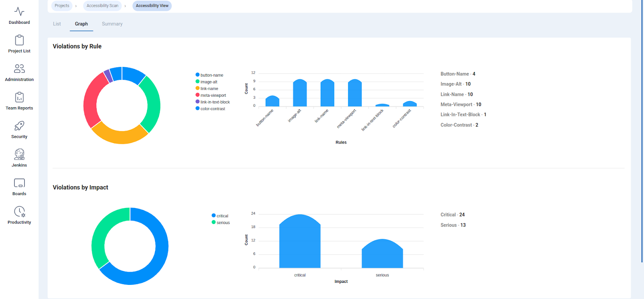Open the Productivity clock icon
The image size is (644, 299).
pos(19,212)
